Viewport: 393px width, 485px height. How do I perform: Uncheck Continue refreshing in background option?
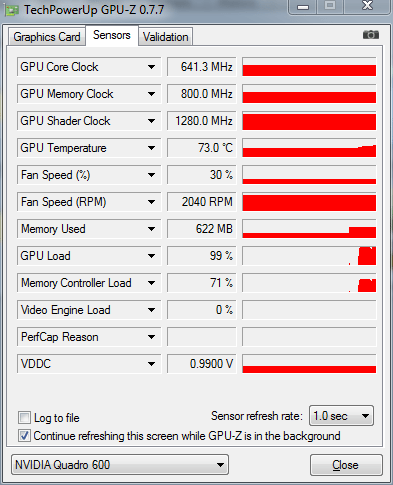click(x=24, y=436)
